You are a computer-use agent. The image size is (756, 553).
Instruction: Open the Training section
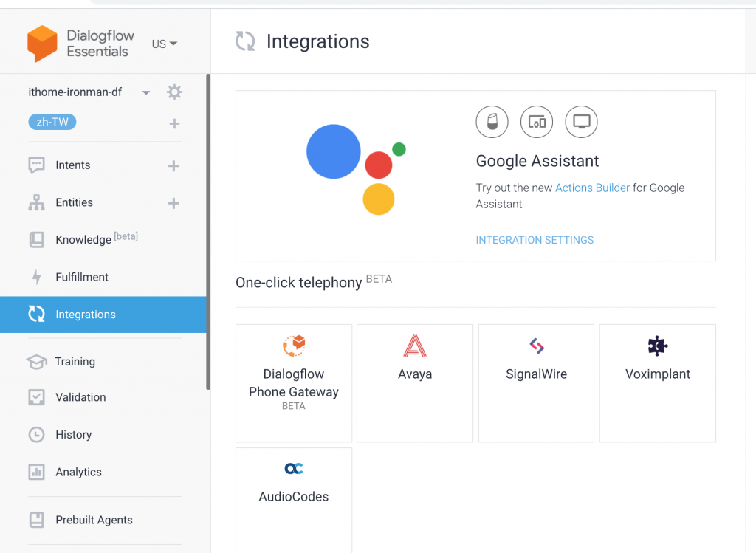[75, 362]
